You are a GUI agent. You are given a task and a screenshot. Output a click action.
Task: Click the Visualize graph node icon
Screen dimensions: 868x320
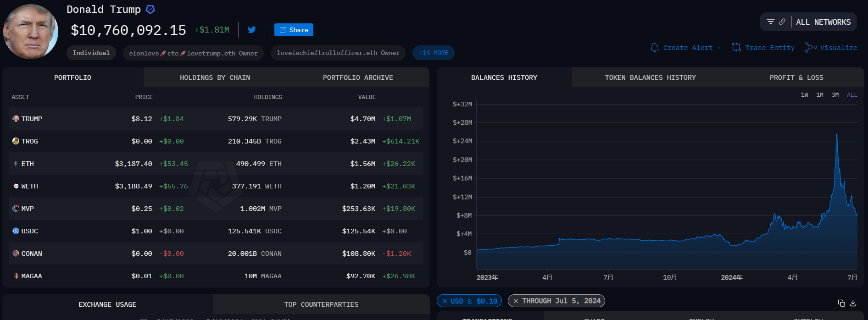(811, 47)
